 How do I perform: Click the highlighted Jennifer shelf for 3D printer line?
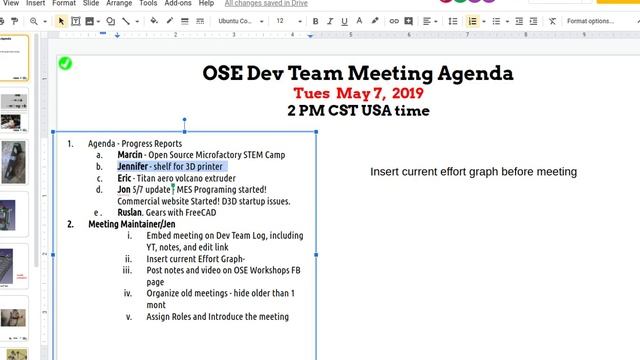click(x=172, y=167)
